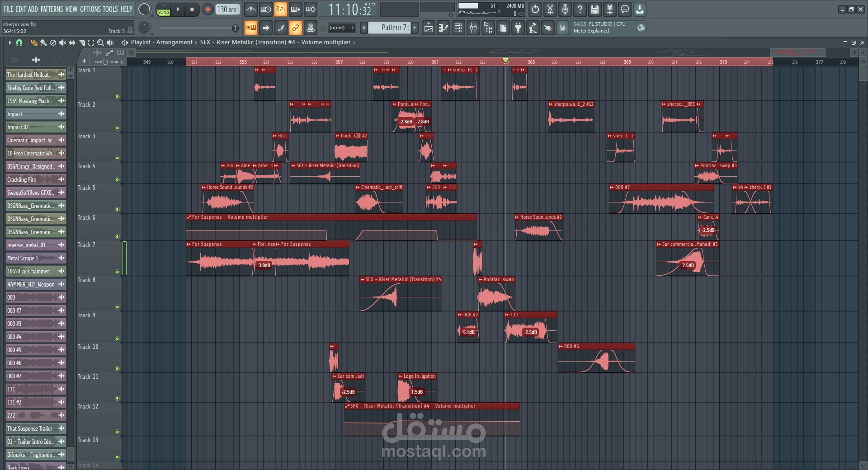This screenshot has height=470, width=868.
Task: Click the master volume knob
Action: 144,9
